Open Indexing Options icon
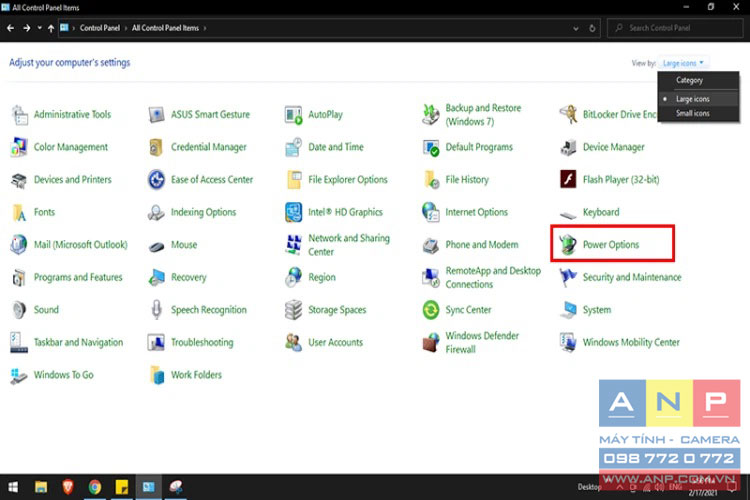The image size is (750, 500). tap(156, 212)
